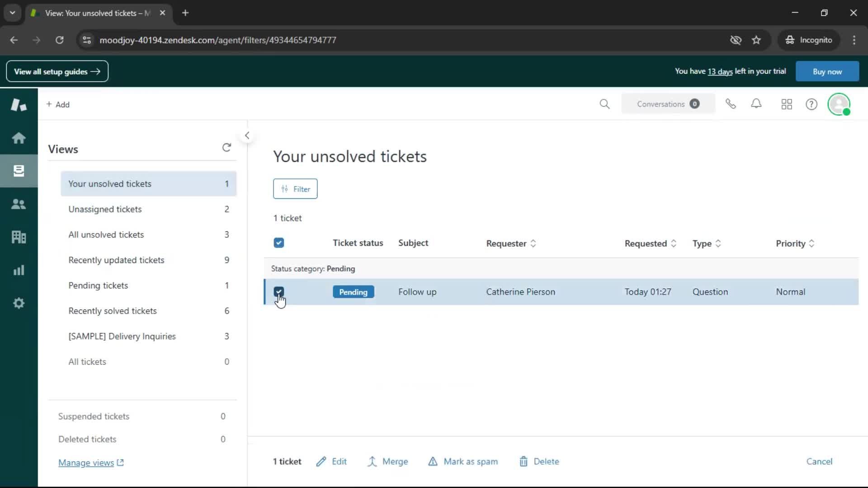Open View all setup guides
The height and width of the screenshot is (488, 868).
click(57, 71)
